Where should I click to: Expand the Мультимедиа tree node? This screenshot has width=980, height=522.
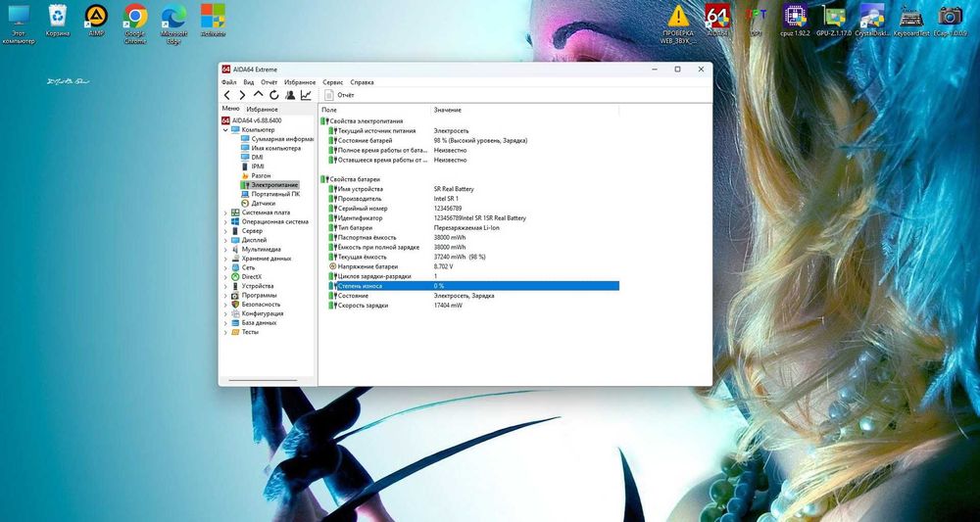[x=225, y=249]
